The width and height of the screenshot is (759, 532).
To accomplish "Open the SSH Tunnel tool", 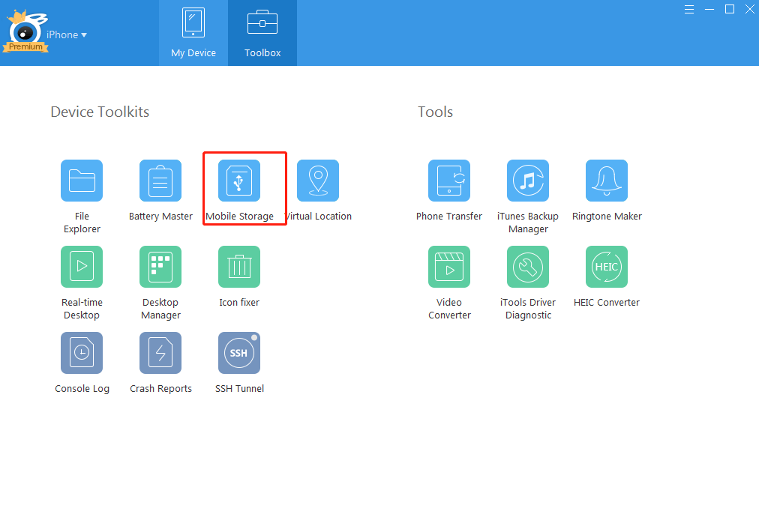I will [238, 352].
